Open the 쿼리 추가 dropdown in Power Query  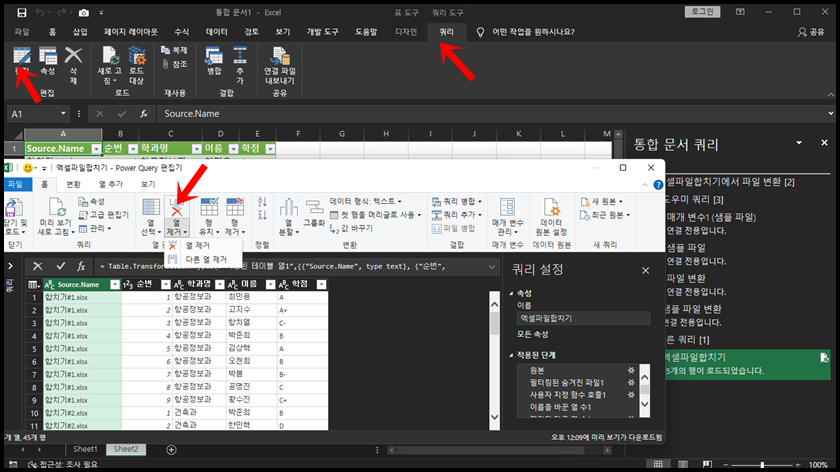(457, 215)
